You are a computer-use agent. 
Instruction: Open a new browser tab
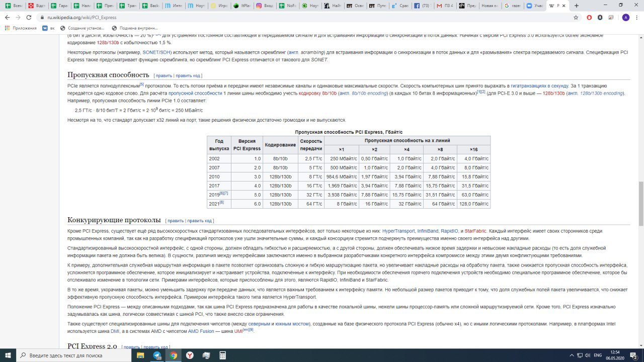(577, 6)
